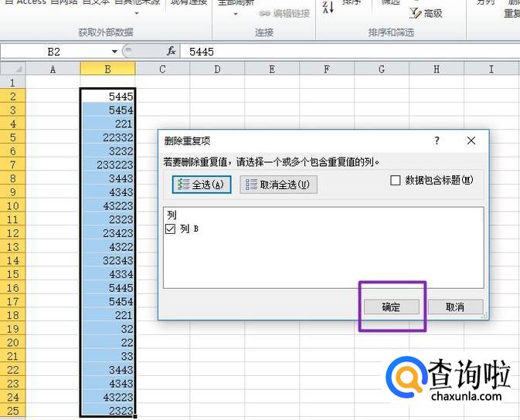Open the Name Box dropdown arrow
The image size is (520, 420).
coord(114,52)
